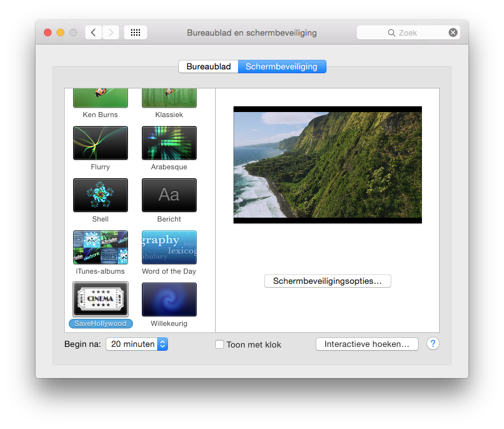Select the iTunes-albums screensaver
Viewport: 504px width, 429px height.
pos(101,247)
